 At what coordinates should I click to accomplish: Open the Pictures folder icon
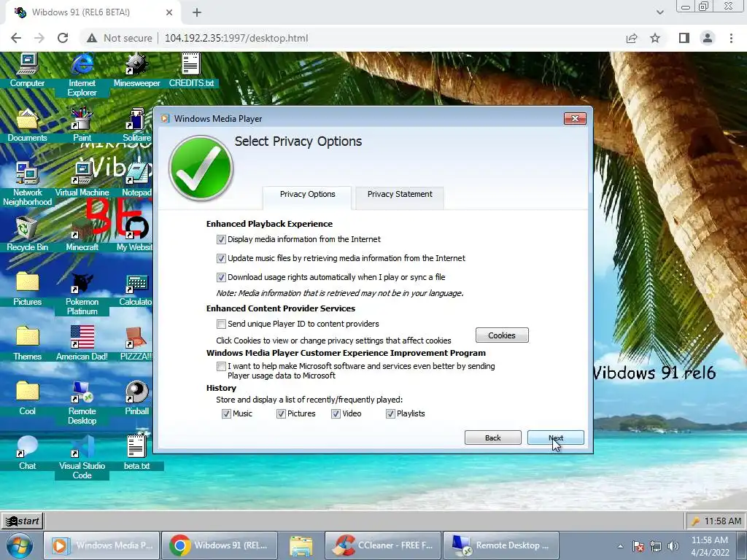27,289
